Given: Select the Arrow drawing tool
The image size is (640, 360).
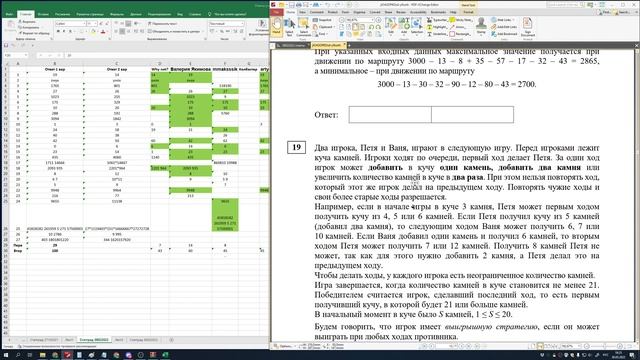Looking at the screenshot, I should [x=459, y=27].
